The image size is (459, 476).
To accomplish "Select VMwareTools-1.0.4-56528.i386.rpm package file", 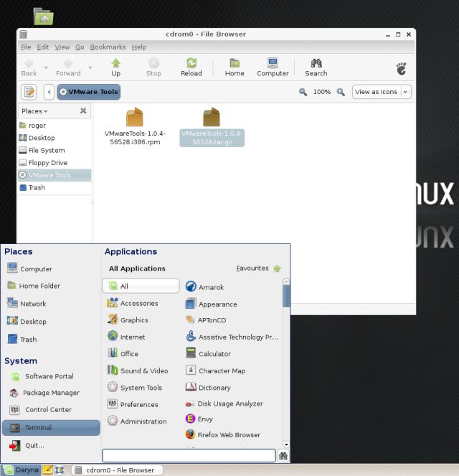I will tap(135, 126).
